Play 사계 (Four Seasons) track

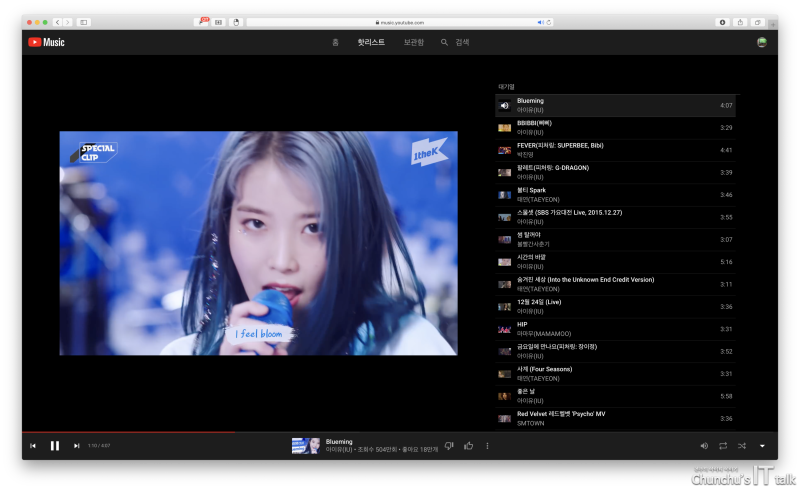click(x=615, y=374)
